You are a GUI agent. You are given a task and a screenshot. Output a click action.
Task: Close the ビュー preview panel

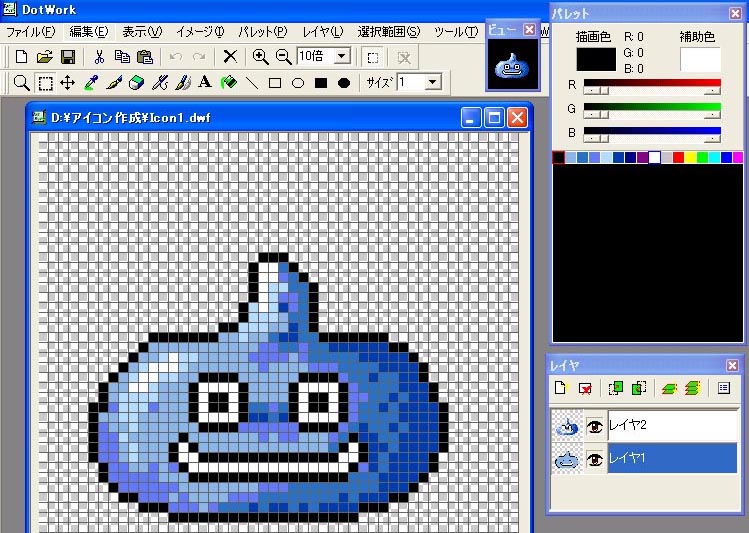(529, 30)
